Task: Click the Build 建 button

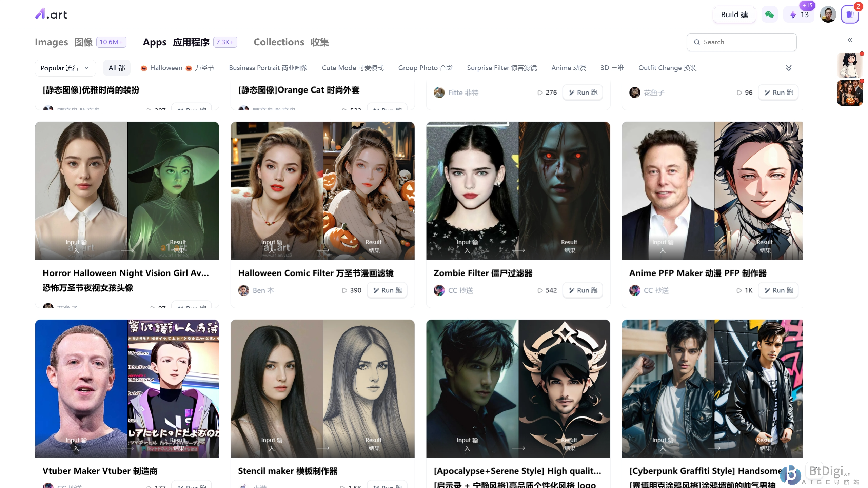Action: (x=734, y=15)
